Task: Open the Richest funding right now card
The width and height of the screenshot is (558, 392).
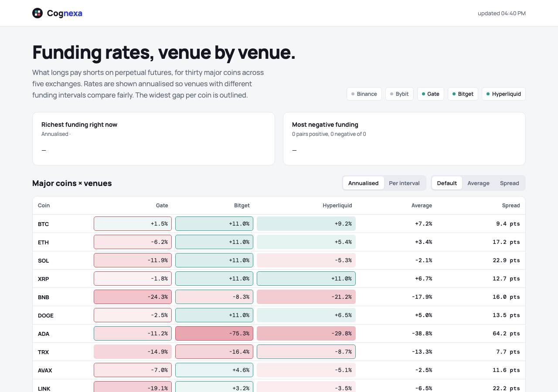Action: pyautogui.click(x=153, y=139)
